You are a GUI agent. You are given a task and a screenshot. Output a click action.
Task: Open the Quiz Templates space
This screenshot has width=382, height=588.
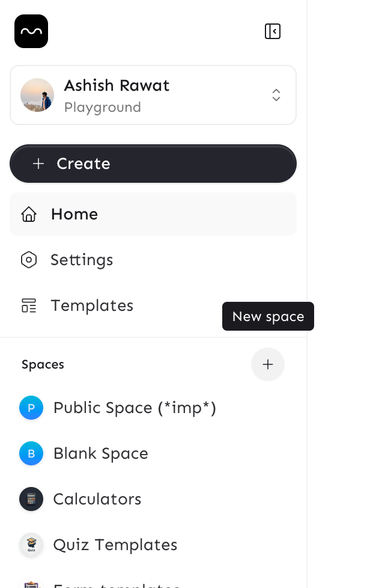(115, 545)
